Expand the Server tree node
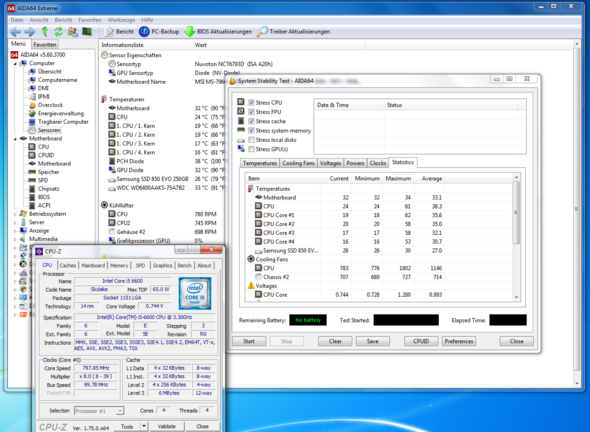This screenshot has width=590, height=432. point(15,222)
